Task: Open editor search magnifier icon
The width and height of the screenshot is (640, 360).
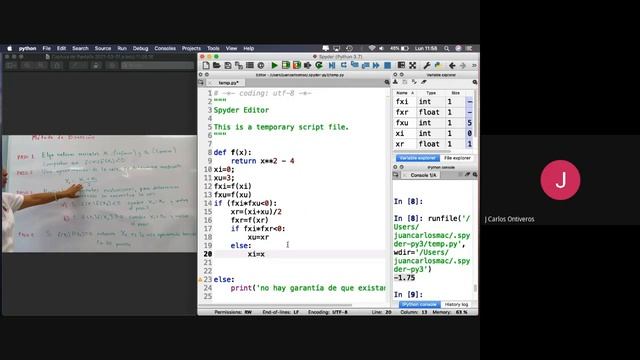Action: 387,82
